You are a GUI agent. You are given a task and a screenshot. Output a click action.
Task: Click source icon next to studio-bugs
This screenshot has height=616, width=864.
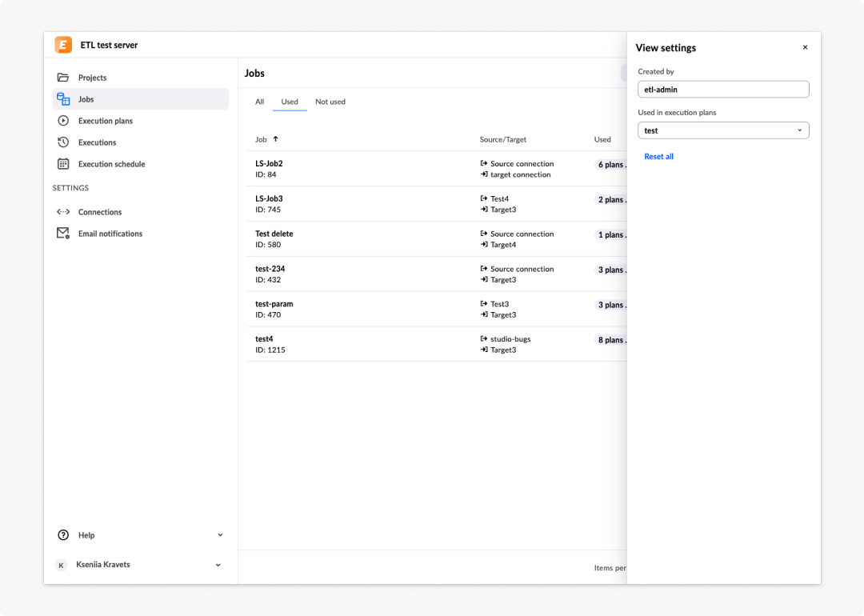pyautogui.click(x=484, y=339)
